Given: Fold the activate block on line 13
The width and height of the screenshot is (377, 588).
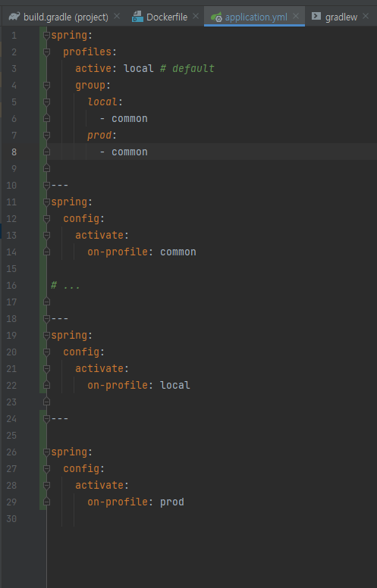Looking at the screenshot, I should coord(46,236).
